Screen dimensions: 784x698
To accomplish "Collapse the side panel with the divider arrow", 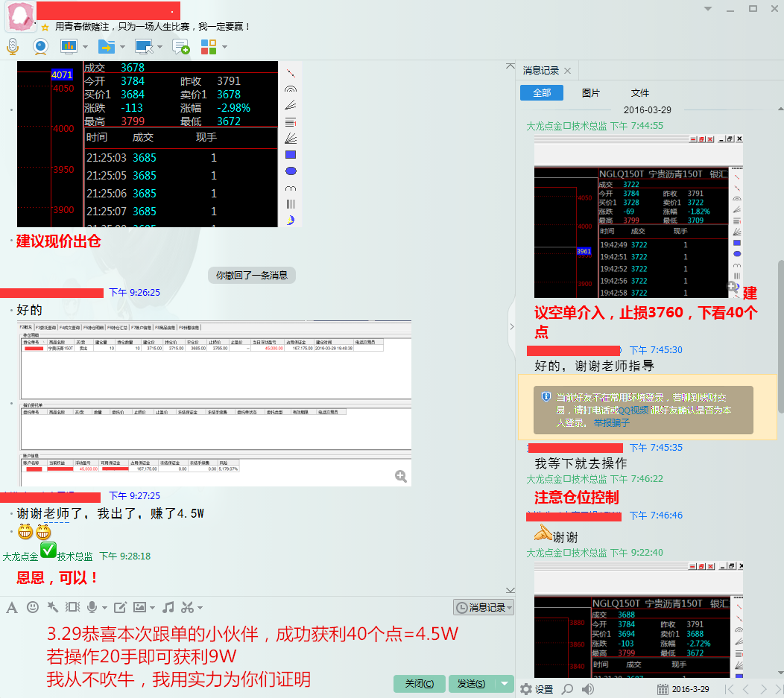I will (x=511, y=326).
